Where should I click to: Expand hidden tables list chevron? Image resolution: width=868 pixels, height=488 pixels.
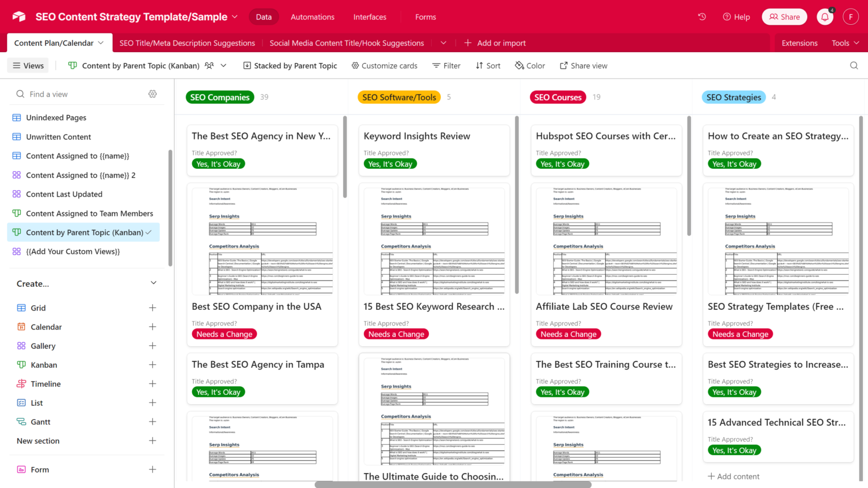tap(443, 43)
